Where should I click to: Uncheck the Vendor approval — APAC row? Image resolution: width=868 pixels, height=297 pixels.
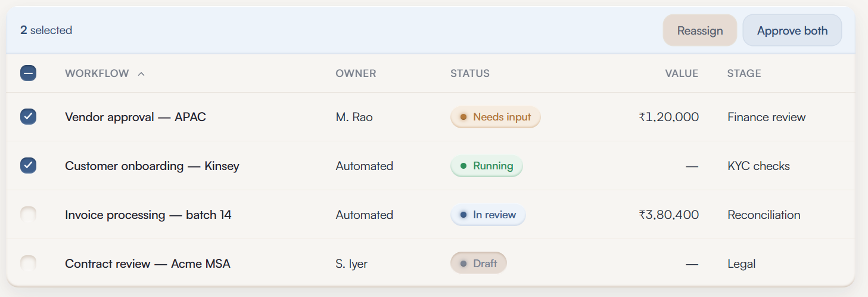28,117
